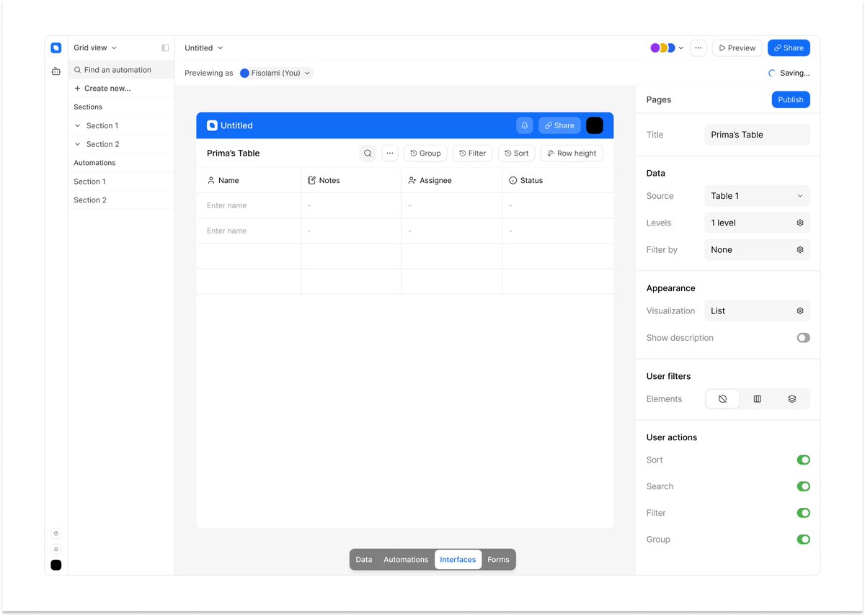Screen dimensions: 865x616
Task: Select the Interfaces tab
Action: [x=458, y=560]
